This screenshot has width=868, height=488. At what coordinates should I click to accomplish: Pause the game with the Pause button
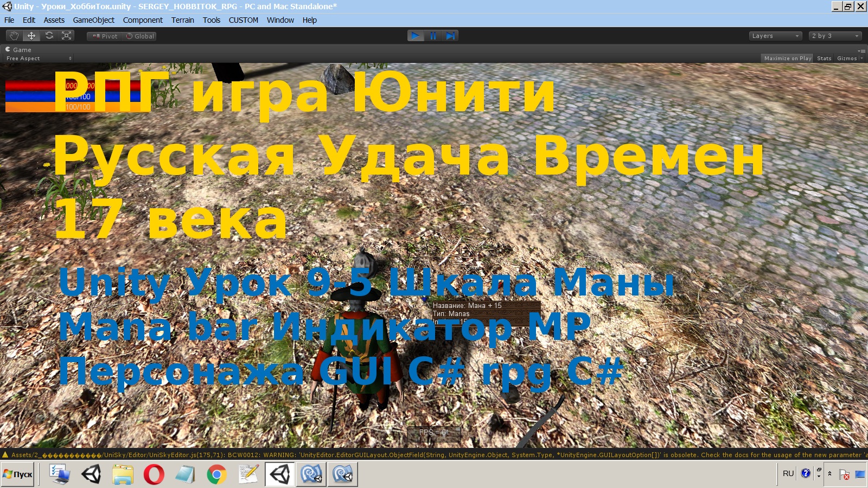click(x=433, y=36)
